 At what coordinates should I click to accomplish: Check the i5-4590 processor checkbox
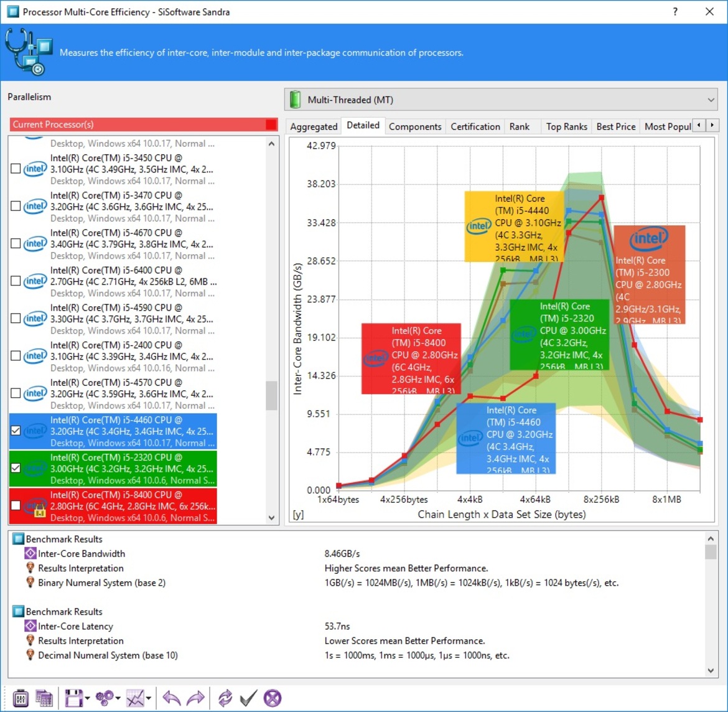[x=16, y=318]
